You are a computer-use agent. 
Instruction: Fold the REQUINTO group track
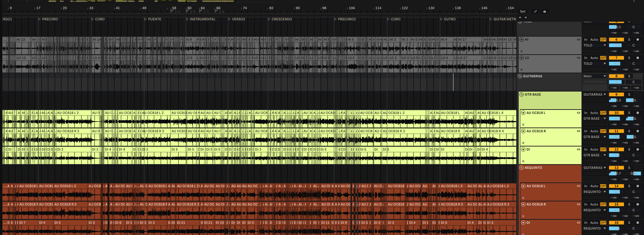pos(522,168)
